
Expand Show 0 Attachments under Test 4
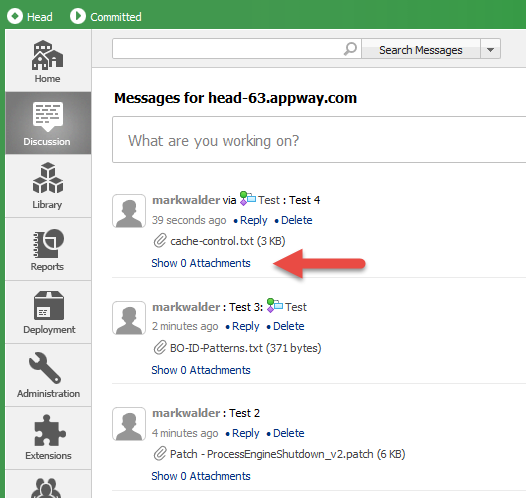[x=201, y=263]
